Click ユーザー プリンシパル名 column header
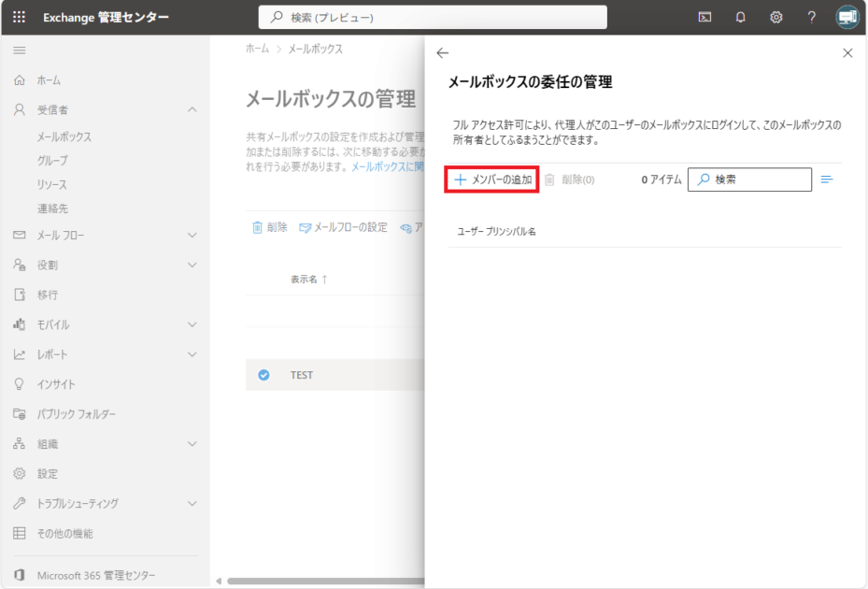 (496, 232)
